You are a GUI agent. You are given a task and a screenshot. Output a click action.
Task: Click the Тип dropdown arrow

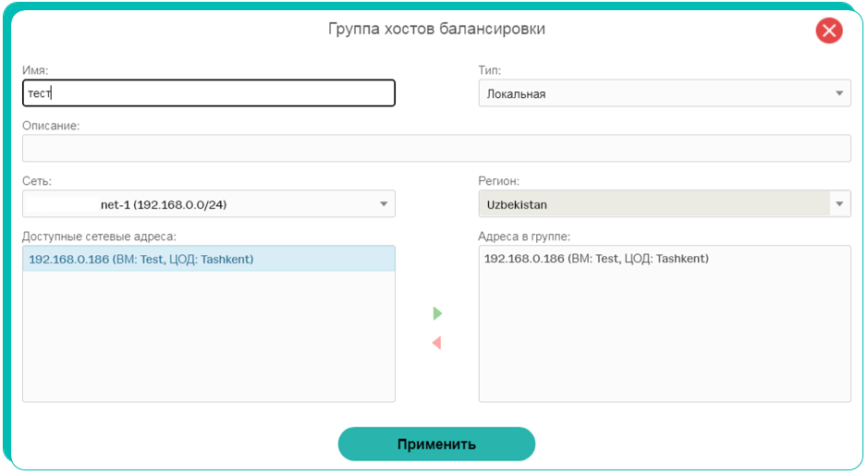coord(839,93)
